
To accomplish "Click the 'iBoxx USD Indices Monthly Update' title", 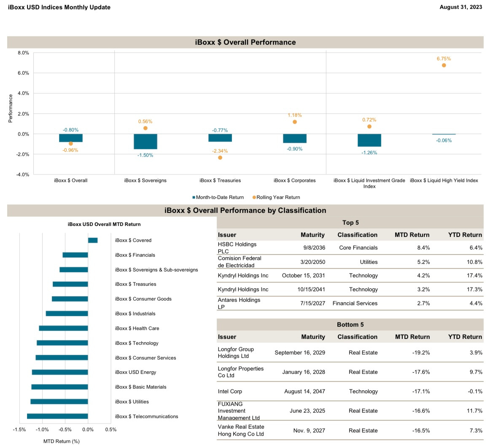I will 59,7.
